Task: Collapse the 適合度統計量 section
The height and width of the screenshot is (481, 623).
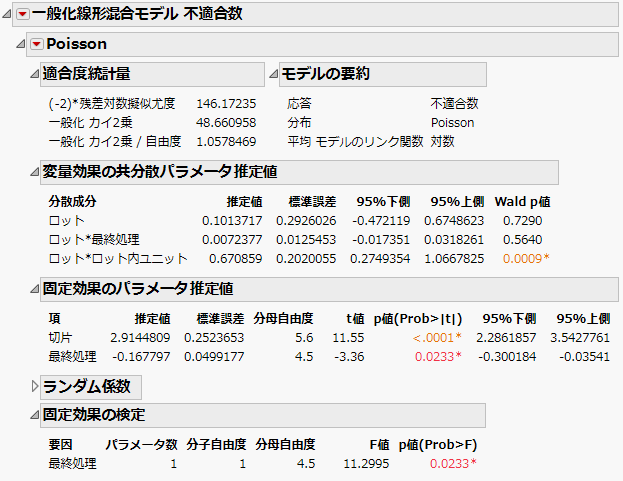Action: click(x=35, y=74)
